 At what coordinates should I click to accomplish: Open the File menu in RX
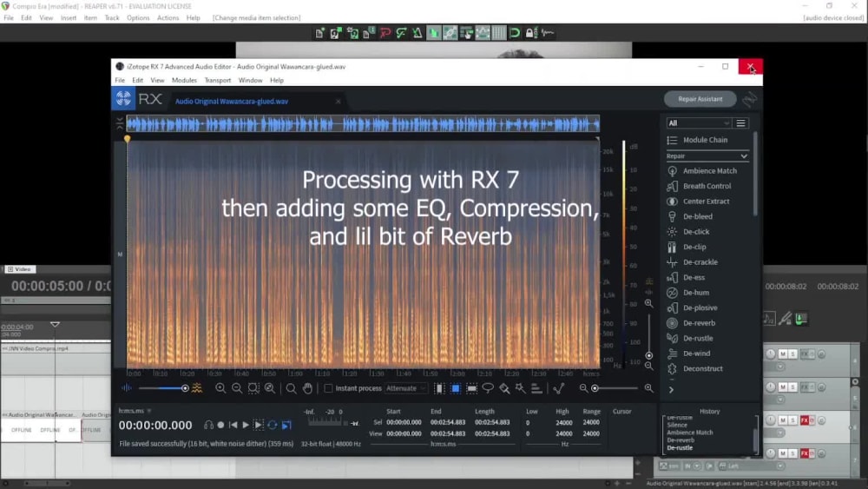coord(120,80)
